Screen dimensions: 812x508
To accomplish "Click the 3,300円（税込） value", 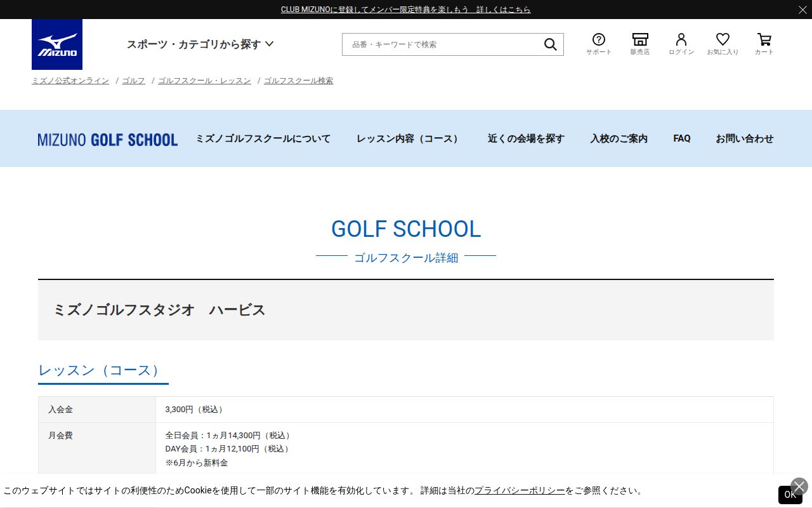I will (195, 410).
